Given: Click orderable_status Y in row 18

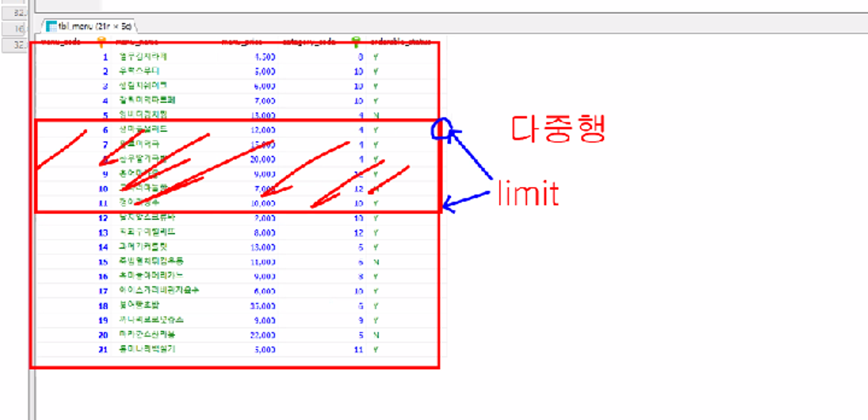Looking at the screenshot, I should pyautogui.click(x=376, y=306).
